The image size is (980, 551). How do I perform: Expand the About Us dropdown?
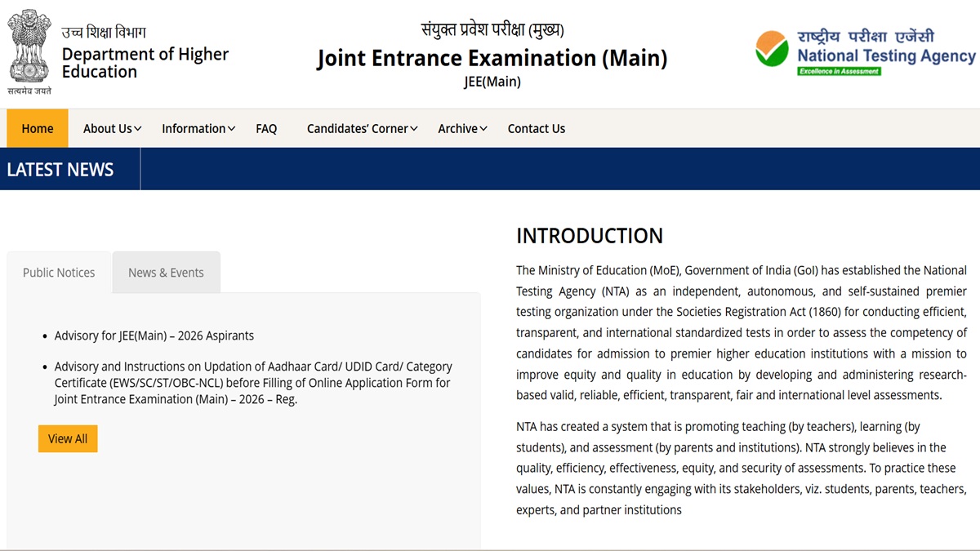point(112,128)
